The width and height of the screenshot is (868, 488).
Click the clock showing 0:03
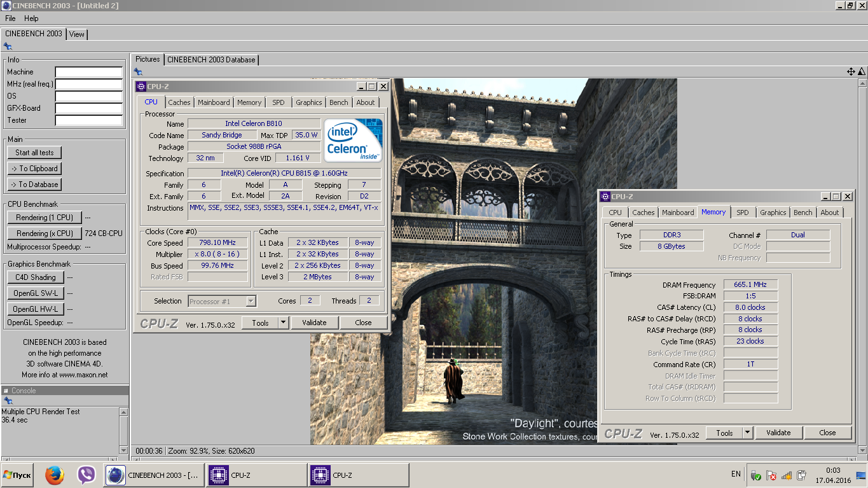coord(832,470)
